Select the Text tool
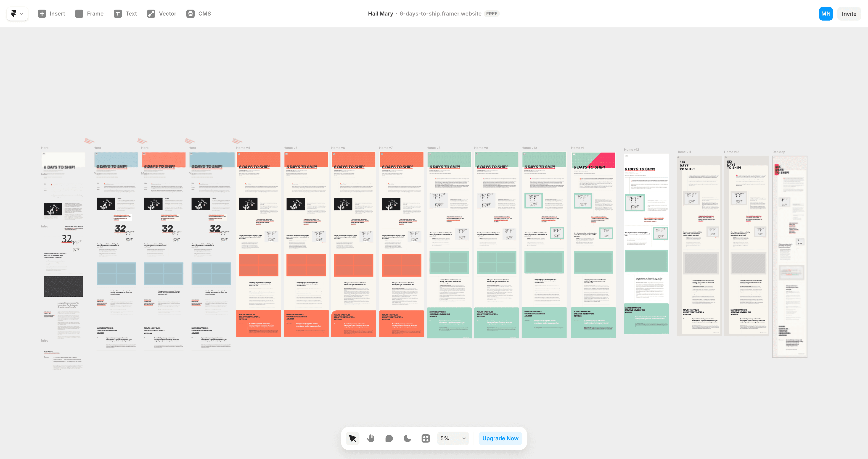868x459 pixels. click(125, 13)
